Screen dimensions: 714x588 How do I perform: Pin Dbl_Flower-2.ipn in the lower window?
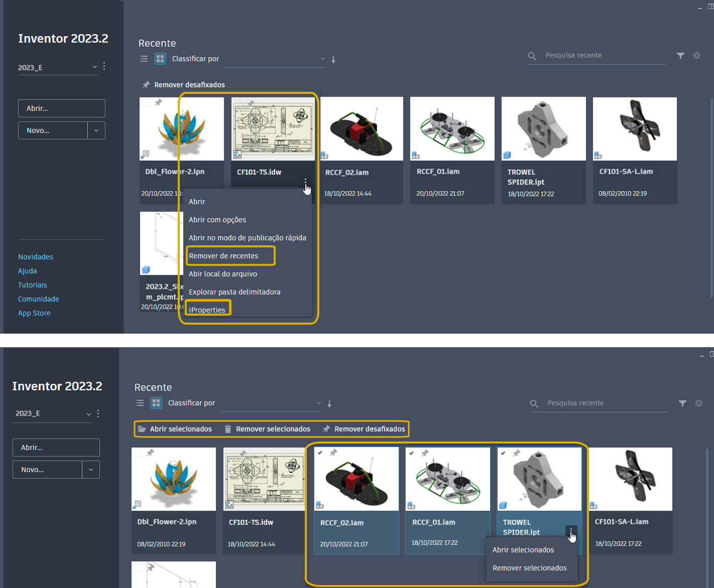[150, 453]
